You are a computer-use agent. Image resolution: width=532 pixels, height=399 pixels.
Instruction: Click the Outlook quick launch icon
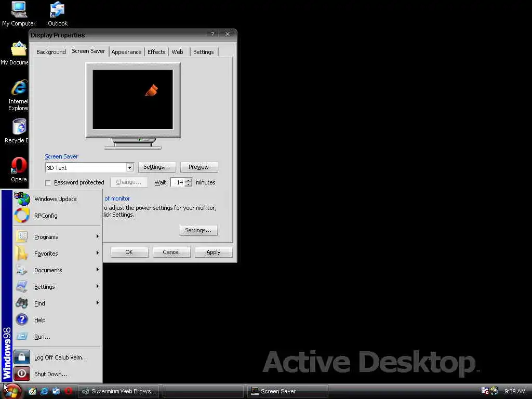[56, 391]
